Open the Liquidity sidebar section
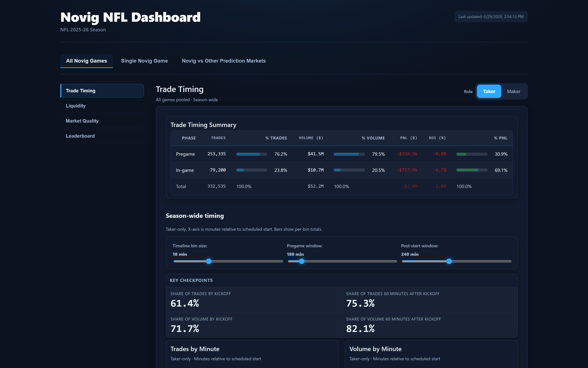Image resolution: width=588 pixels, height=368 pixels. tap(102, 106)
